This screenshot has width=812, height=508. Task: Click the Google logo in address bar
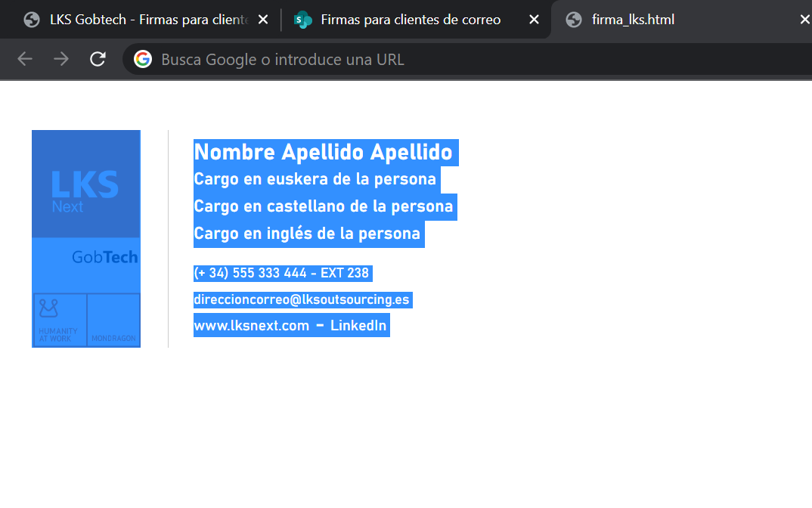pyautogui.click(x=143, y=59)
